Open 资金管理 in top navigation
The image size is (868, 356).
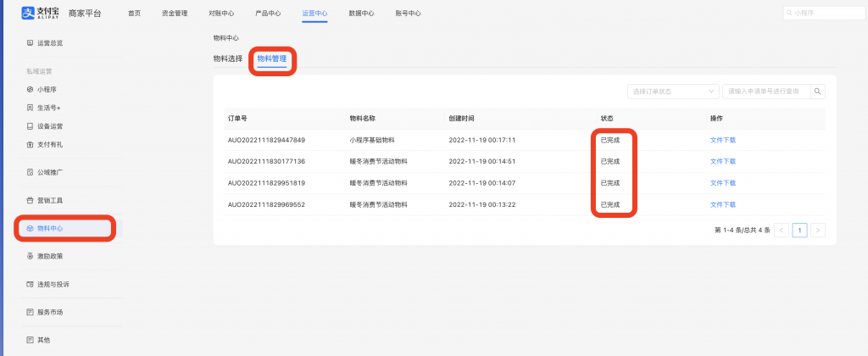pos(175,14)
